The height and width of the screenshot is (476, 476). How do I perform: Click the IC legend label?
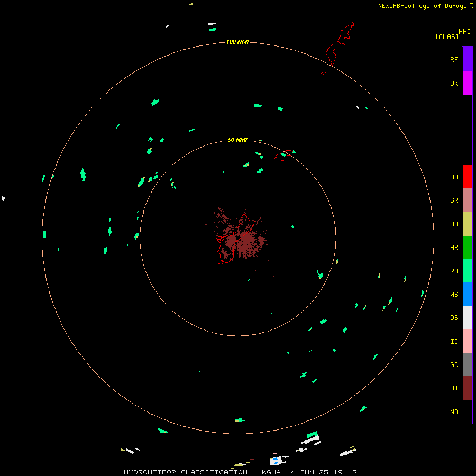454,342
